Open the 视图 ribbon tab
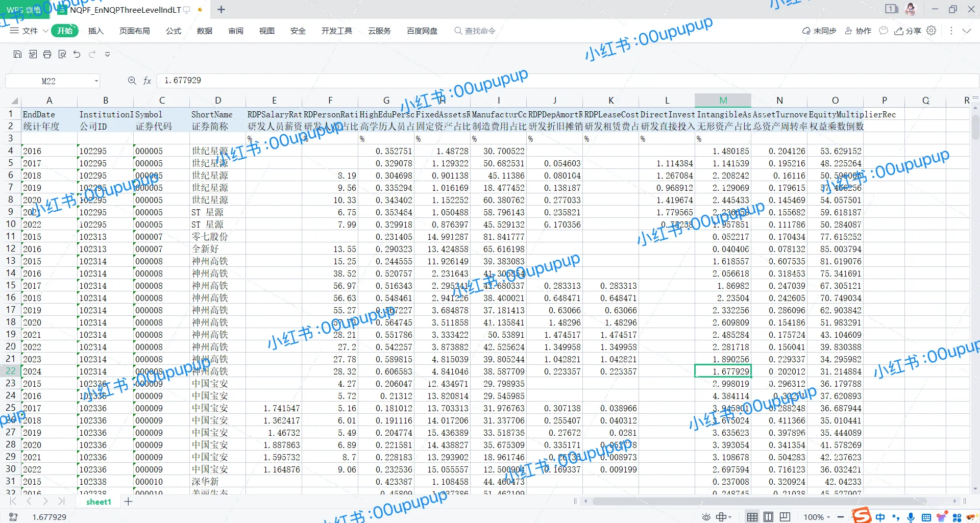 pos(267,31)
